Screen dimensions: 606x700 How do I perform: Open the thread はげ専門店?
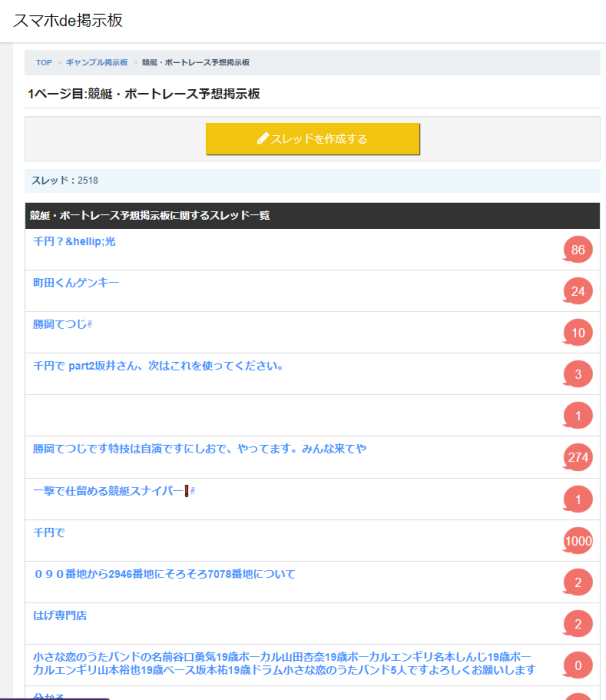point(60,615)
